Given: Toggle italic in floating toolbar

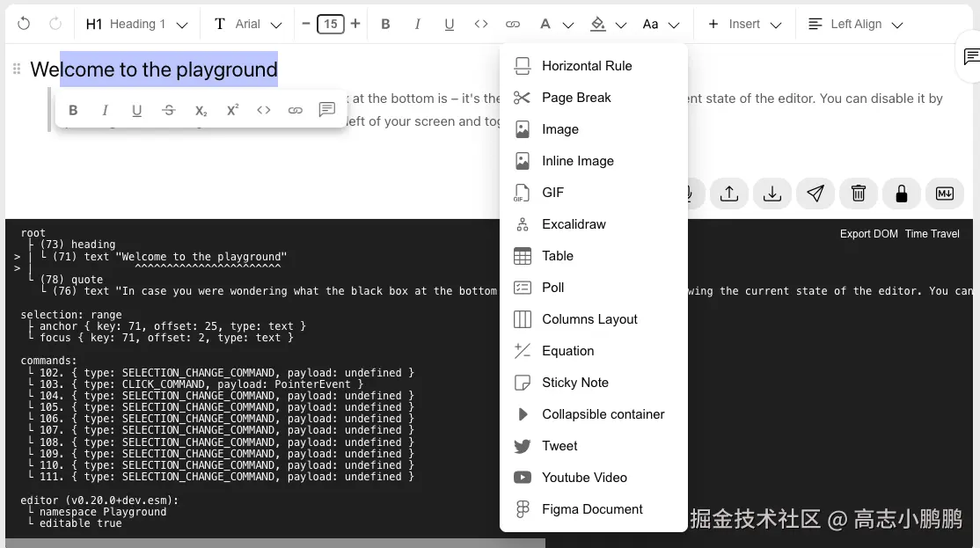Looking at the screenshot, I should point(105,110).
